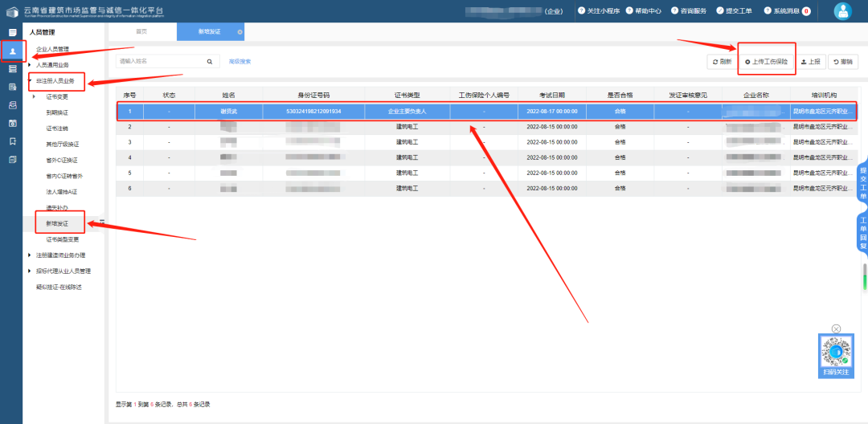
Task: Click the user avatar icon at top right
Action: 842,10
